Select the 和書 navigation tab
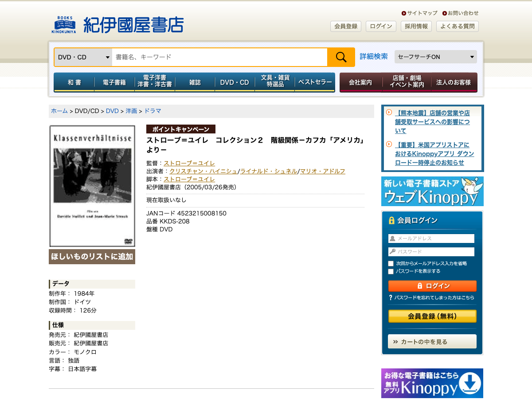The width and height of the screenshot is (532, 399). click(x=74, y=82)
